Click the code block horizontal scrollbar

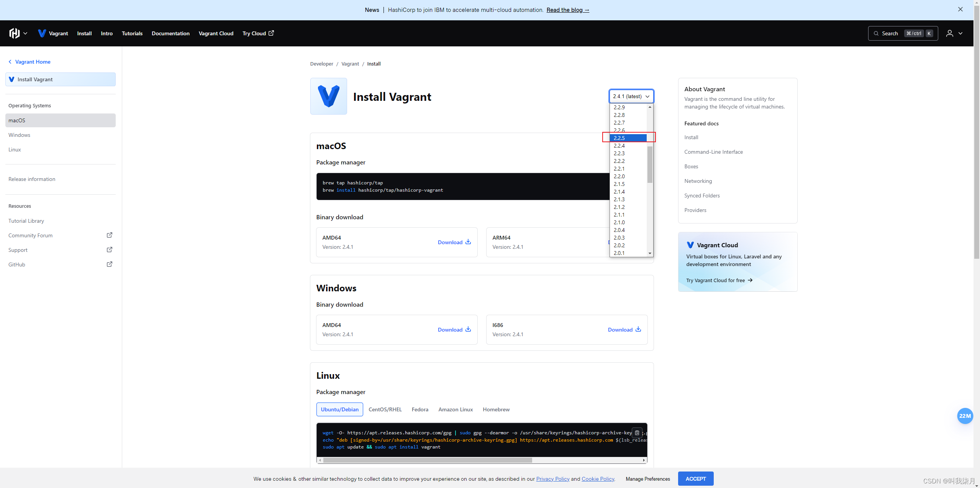(428, 460)
